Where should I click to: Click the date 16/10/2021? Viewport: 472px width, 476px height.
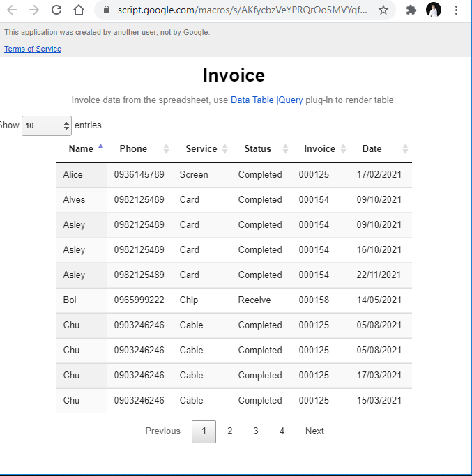(379, 249)
